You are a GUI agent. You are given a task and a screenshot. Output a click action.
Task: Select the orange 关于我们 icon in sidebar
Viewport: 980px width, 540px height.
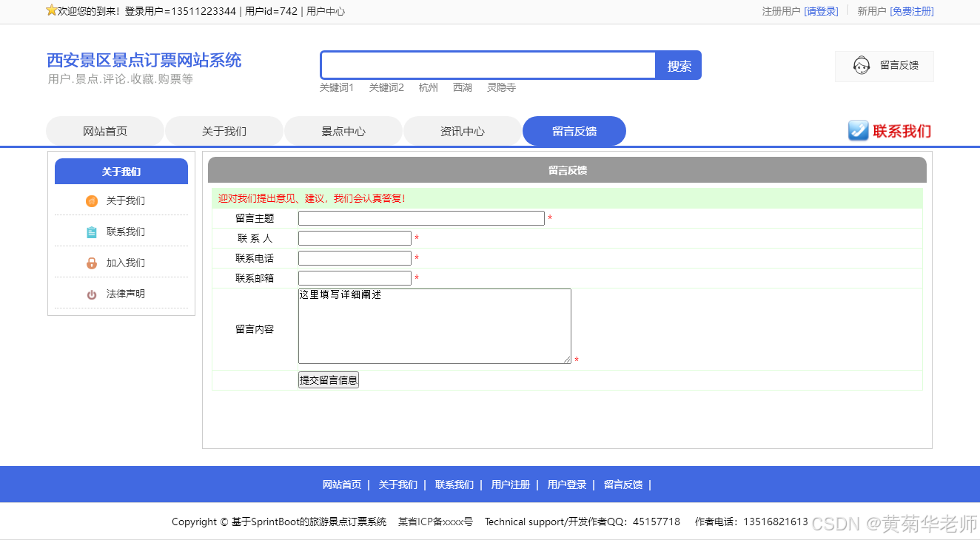tap(91, 200)
